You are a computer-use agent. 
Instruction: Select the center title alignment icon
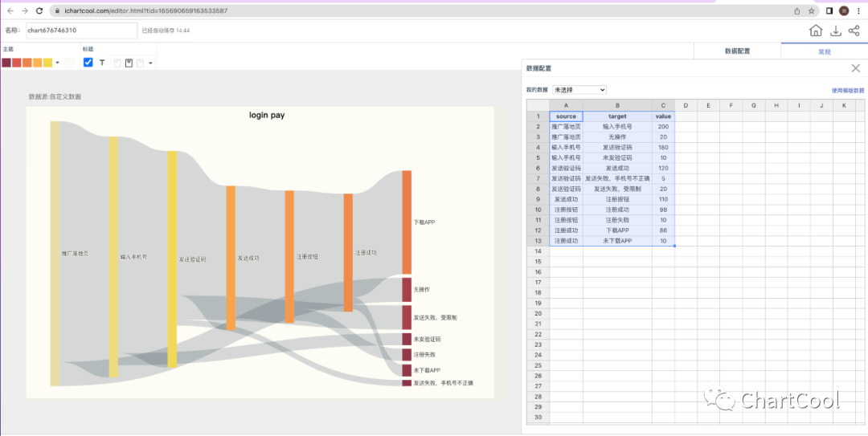(x=129, y=63)
